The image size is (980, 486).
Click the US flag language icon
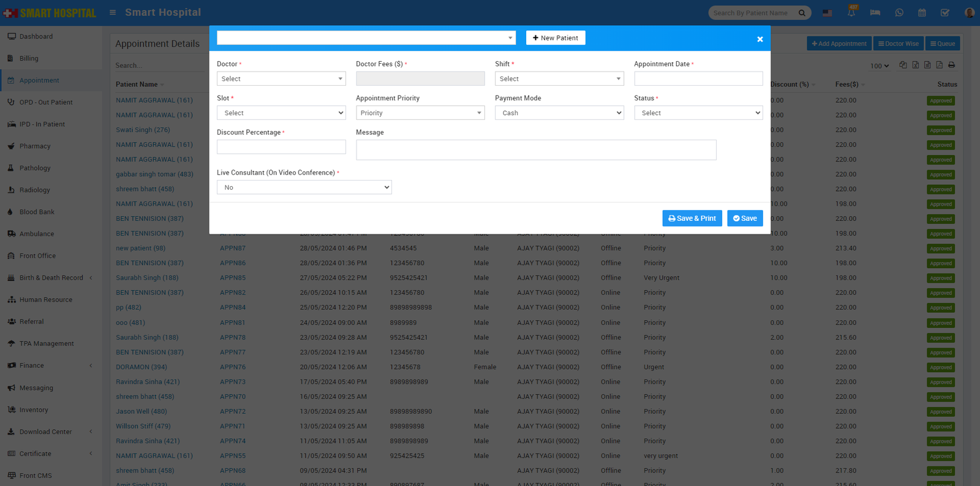827,13
